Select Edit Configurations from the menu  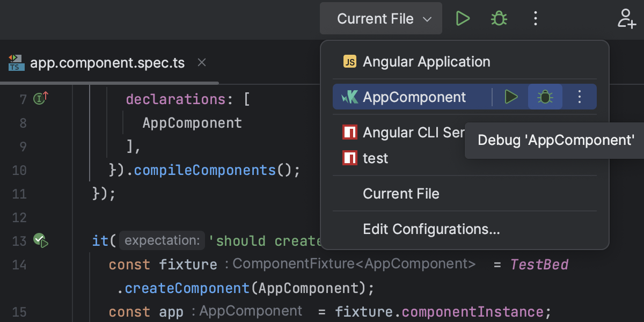[x=431, y=229]
